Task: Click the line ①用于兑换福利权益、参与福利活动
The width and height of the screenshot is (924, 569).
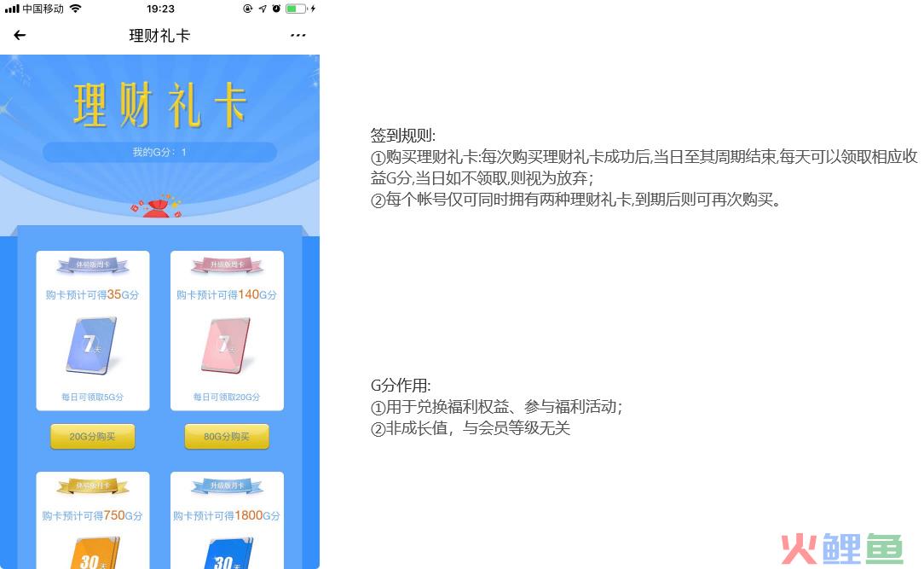Action: click(x=496, y=407)
